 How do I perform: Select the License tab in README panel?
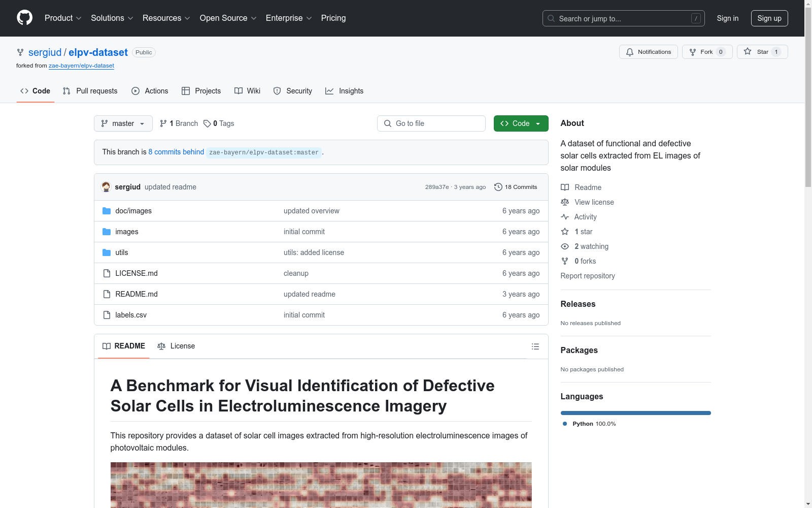pyautogui.click(x=176, y=346)
